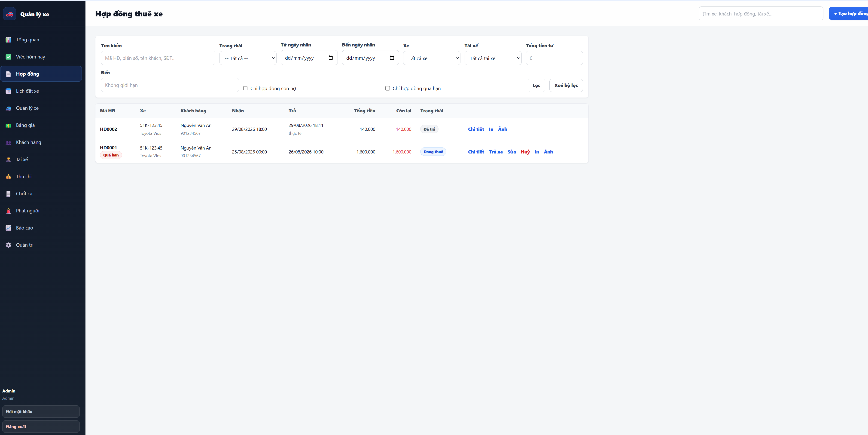Open calendar picker in Đến ngày nhận field

392,58
